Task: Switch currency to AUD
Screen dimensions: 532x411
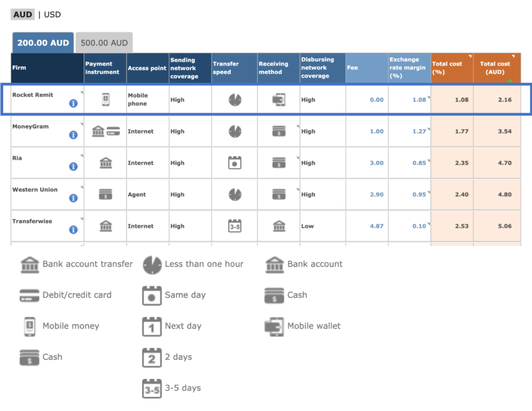Action: [x=23, y=15]
